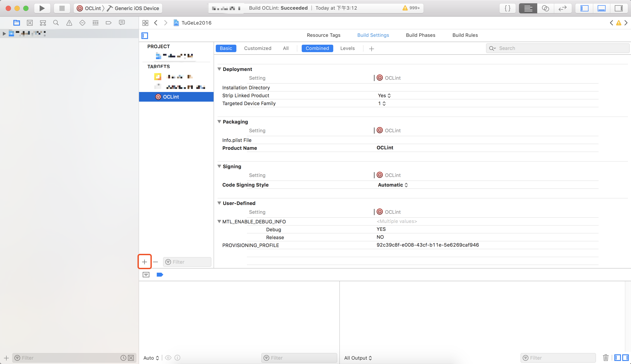Toggle the bottom Debug area visibility
This screenshot has width=631, height=364.
pyautogui.click(x=601, y=8)
